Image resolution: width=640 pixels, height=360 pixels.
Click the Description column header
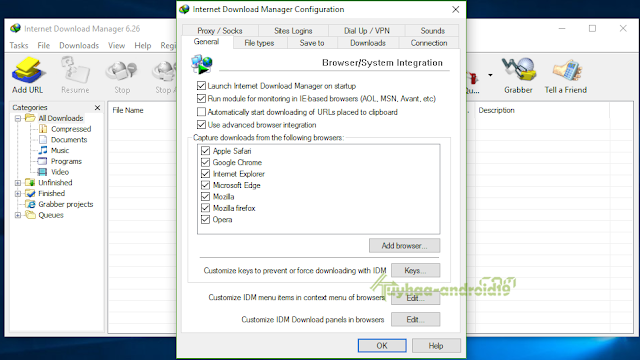coord(496,110)
